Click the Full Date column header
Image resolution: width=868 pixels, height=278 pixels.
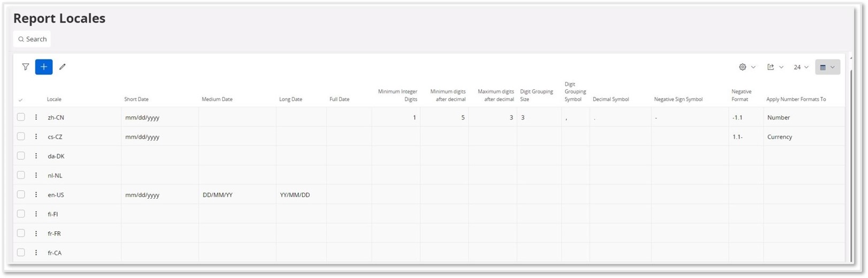pos(340,99)
